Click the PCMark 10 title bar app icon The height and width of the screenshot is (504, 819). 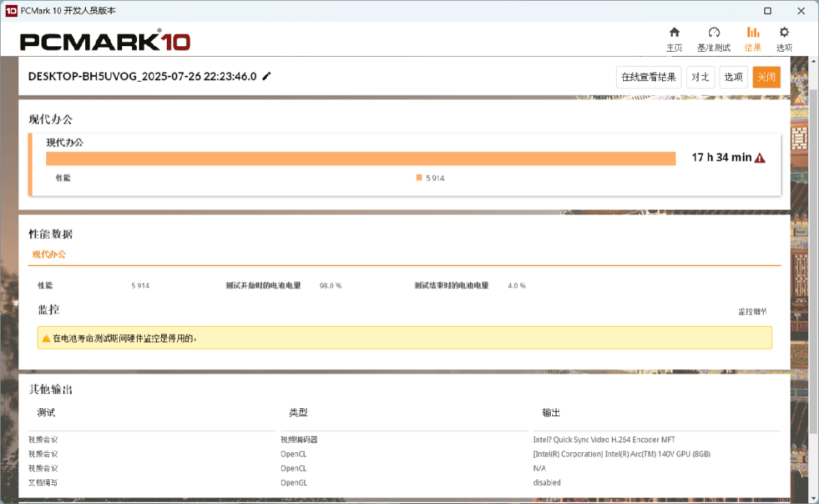pos(11,11)
